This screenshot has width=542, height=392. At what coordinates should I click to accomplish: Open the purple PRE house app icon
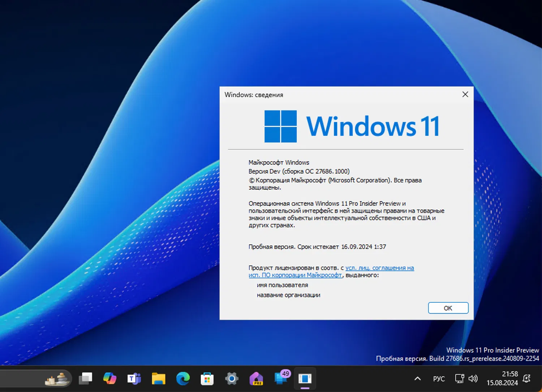256,379
